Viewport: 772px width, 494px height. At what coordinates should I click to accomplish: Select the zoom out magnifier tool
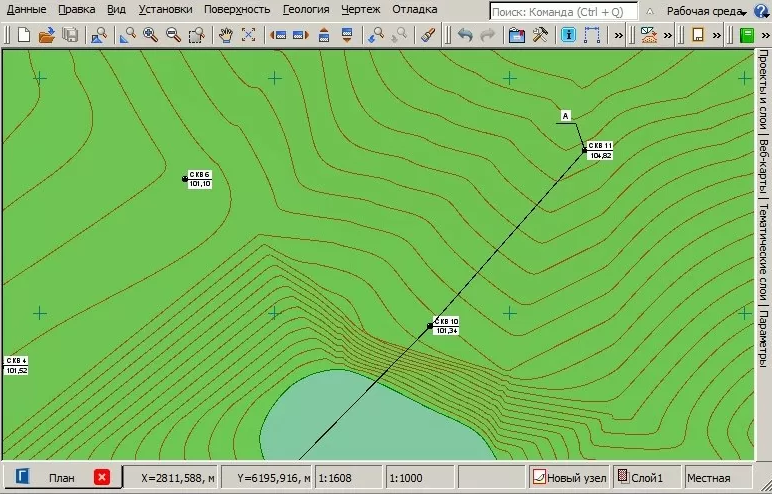[x=173, y=34]
